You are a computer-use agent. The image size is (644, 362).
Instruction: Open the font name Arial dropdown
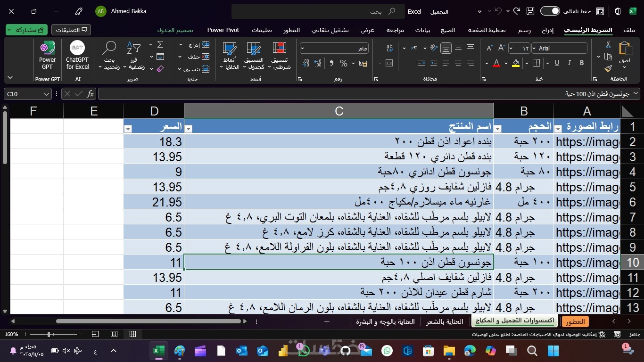(x=534, y=49)
